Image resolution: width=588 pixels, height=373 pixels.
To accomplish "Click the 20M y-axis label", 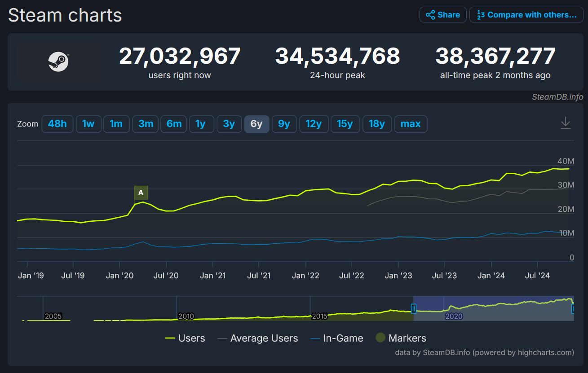I will pos(565,209).
